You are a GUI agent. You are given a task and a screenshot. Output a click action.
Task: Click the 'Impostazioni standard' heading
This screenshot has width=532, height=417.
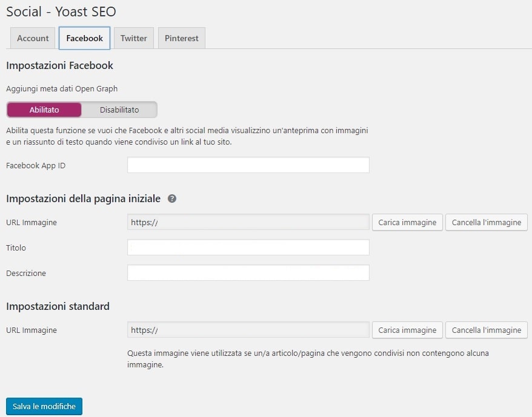pyautogui.click(x=58, y=306)
